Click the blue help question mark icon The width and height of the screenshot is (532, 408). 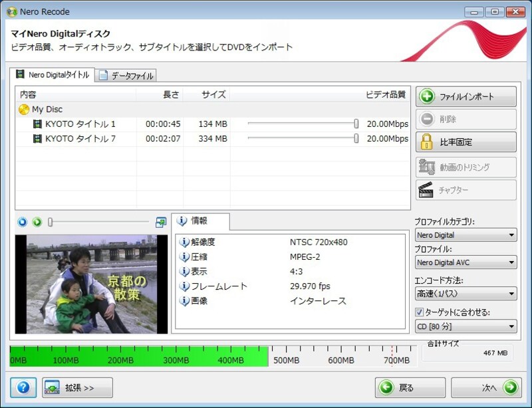23,387
